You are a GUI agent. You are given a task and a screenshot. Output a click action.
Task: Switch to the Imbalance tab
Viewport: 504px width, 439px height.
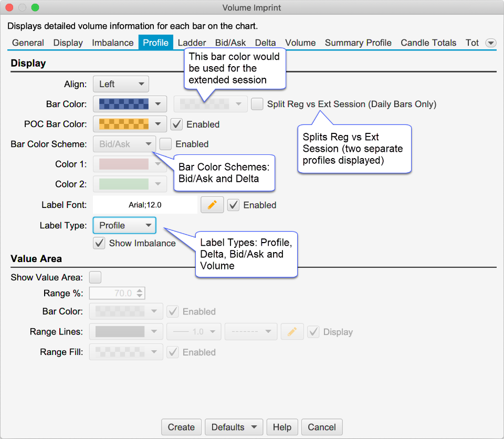tap(113, 43)
